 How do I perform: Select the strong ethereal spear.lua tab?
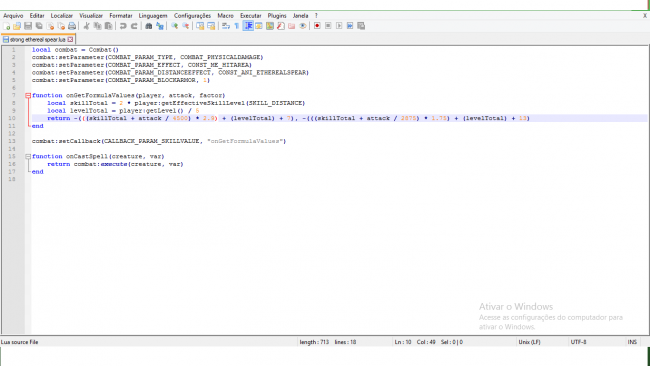(38, 39)
